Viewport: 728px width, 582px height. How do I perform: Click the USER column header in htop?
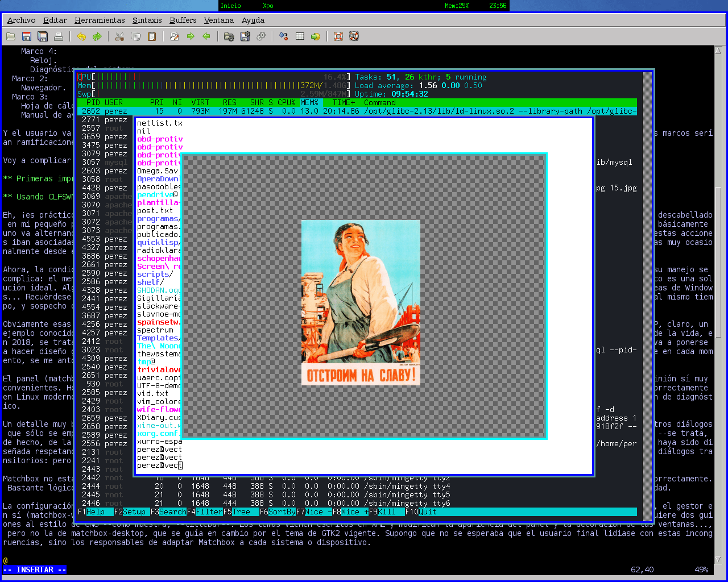[x=114, y=103]
